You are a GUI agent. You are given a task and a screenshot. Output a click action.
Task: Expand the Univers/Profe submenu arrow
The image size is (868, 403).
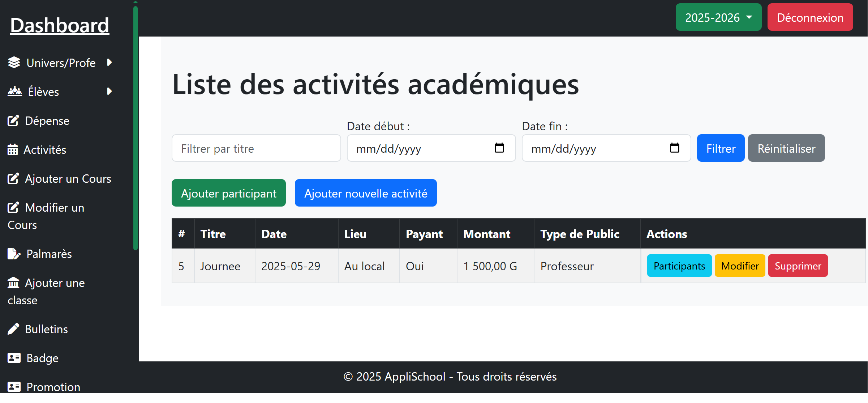coord(109,63)
